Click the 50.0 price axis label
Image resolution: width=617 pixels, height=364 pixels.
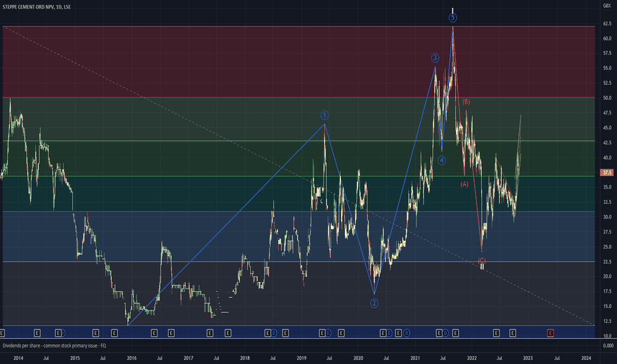click(x=607, y=97)
